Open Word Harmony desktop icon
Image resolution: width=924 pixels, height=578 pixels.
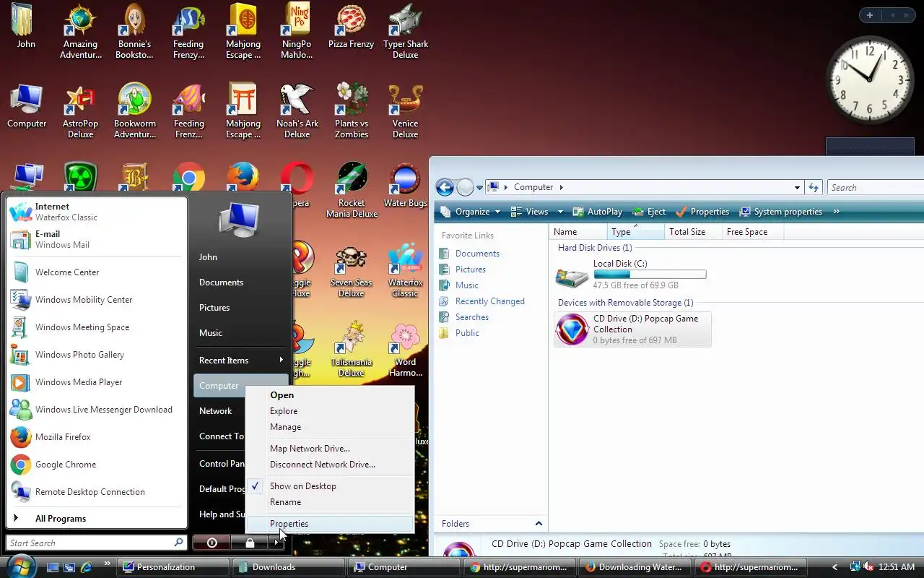[x=405, y=350]
